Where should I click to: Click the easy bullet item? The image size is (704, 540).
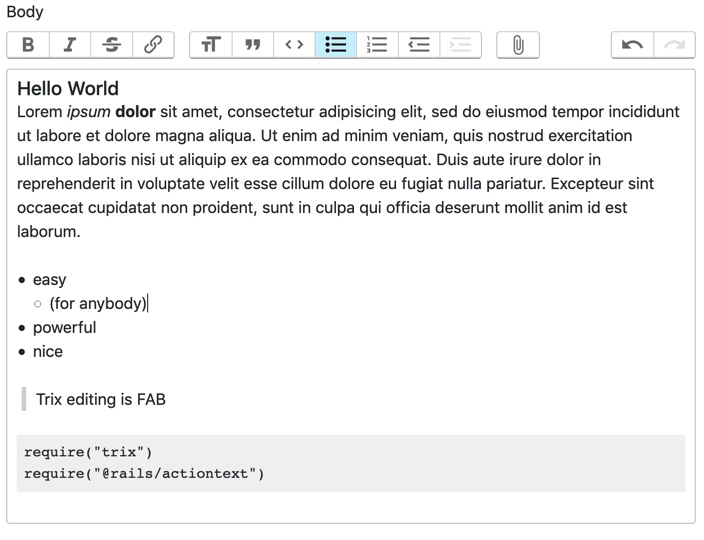click(49, 280)
